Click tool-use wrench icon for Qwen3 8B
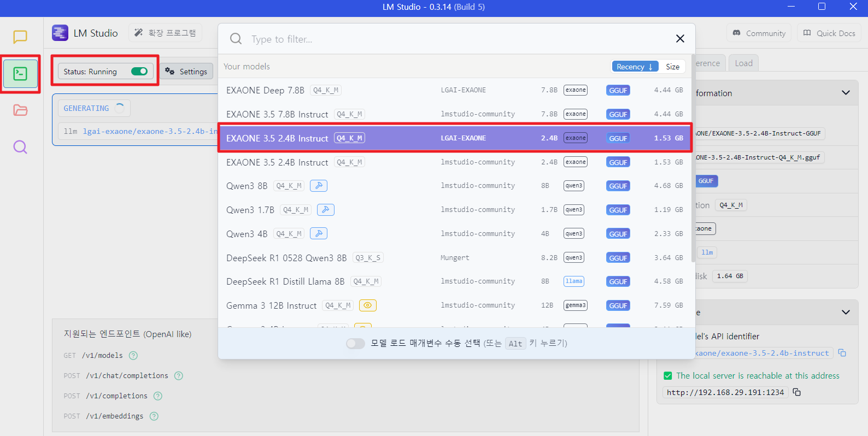This screenshot has width=868, height=436. coord(319,186)
